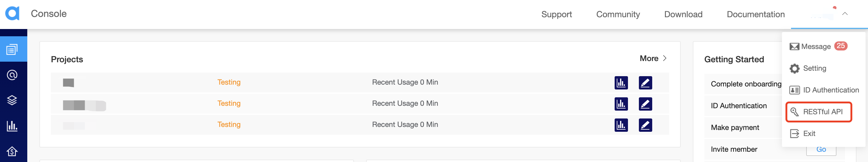This screenshot has height=162, width=868.
Task: Edit the second project with pencil icon
Action: tap(645, 104)
